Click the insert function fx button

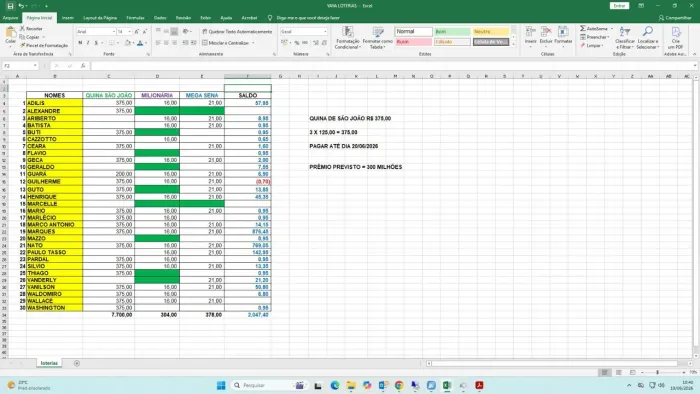pos(83,66)
